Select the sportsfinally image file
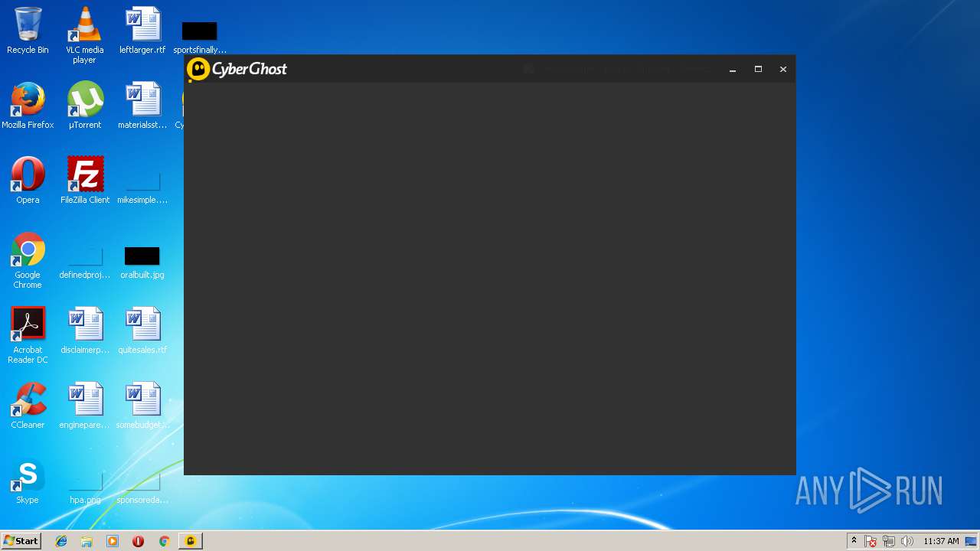The height and width of the screenshot is (551, 980). pyautogui.click(x=199, y=37)
